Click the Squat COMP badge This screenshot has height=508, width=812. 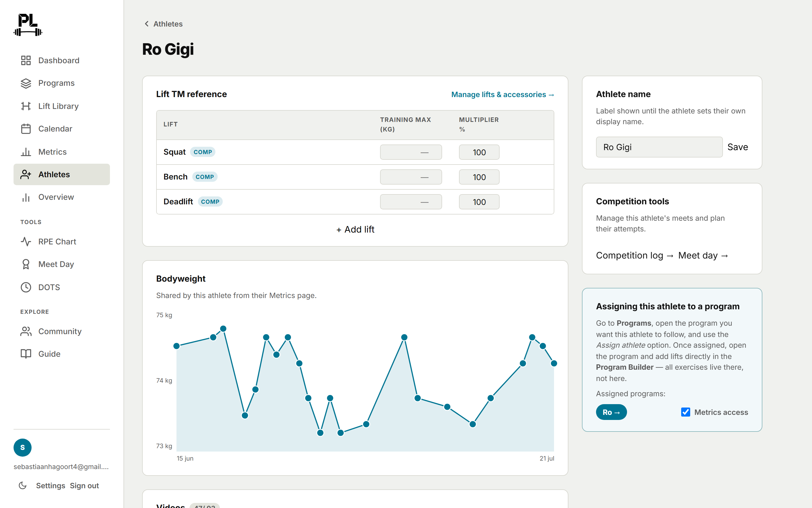click(x=203, y=152)
